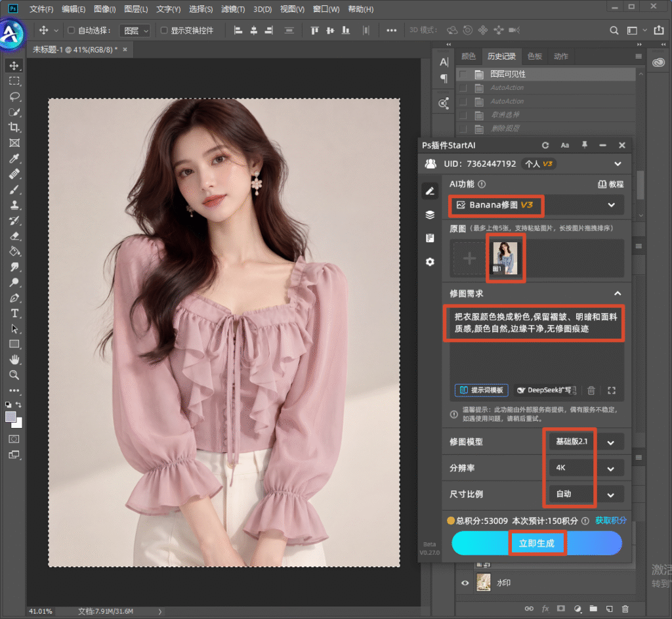Image resolution: width=672 pixels, height=619 pixels.
Task: Open the 提示词模板 button
Action: coord(482,390)
